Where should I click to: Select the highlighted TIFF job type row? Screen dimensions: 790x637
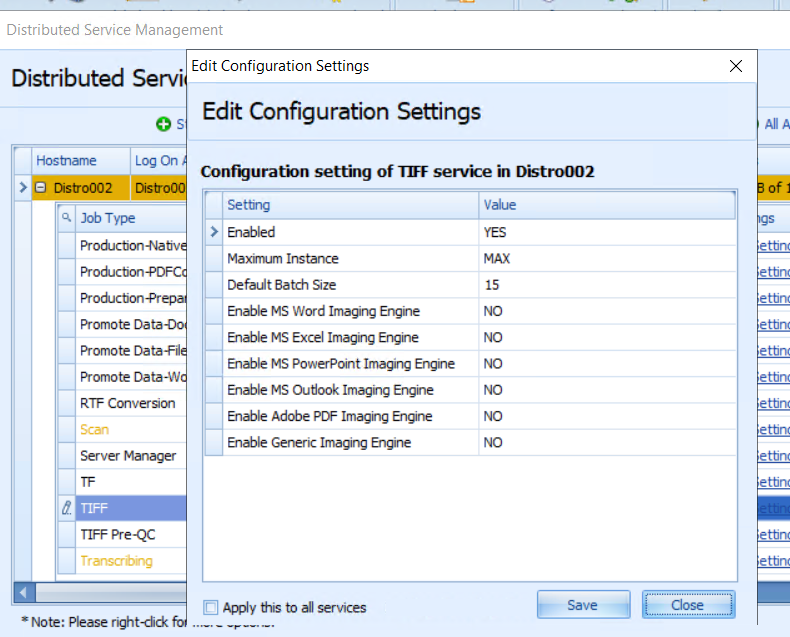[131, 508]
